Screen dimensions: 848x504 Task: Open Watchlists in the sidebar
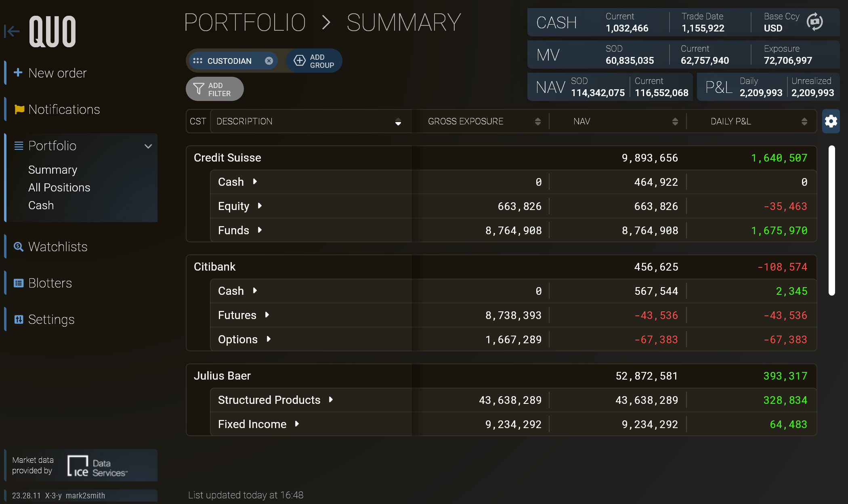[58, 247]
